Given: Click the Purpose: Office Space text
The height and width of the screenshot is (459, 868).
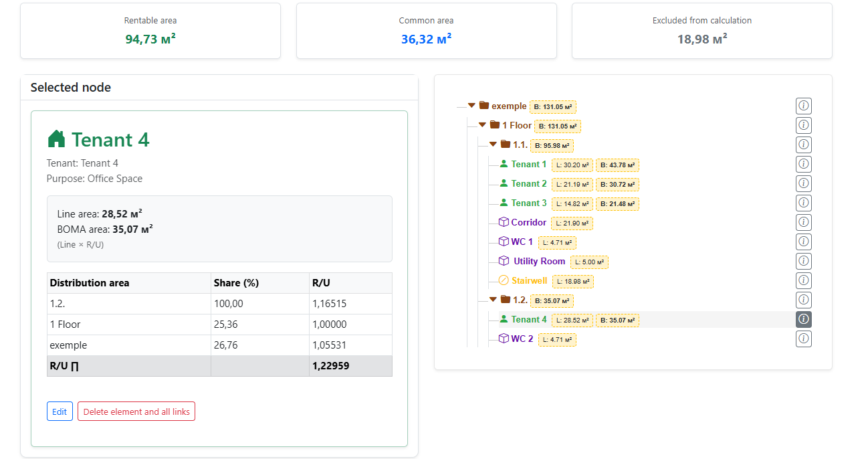Looking at the screenshot, I should (x=94, y=179).
